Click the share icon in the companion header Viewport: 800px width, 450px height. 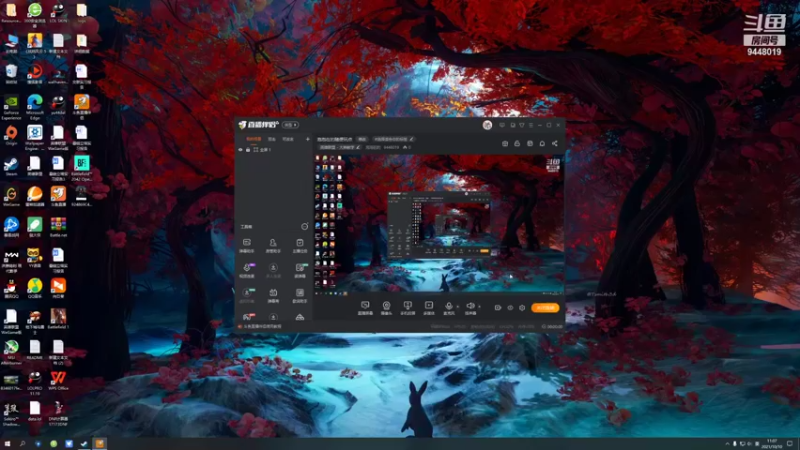point(555,144)
